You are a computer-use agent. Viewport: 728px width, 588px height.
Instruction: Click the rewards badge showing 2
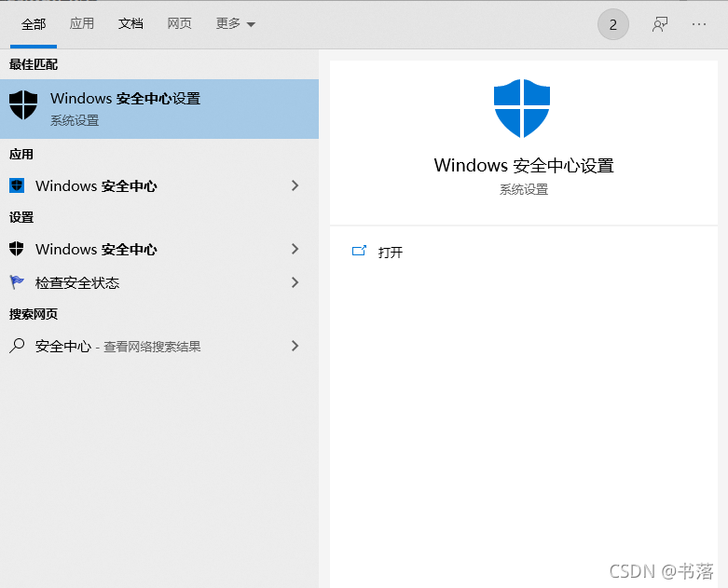(612, 24)
